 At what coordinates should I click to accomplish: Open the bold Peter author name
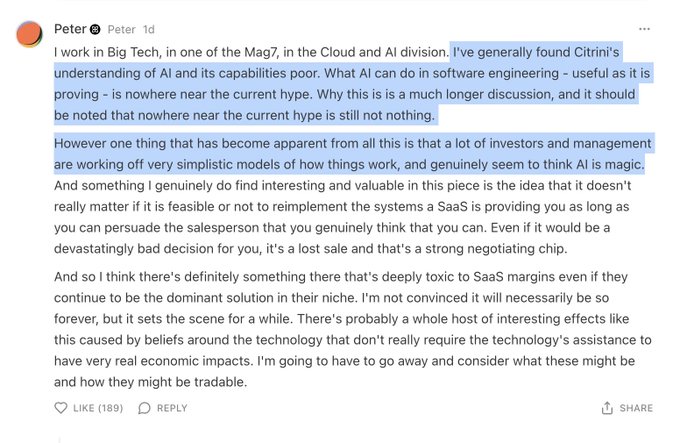coord(68,30)
